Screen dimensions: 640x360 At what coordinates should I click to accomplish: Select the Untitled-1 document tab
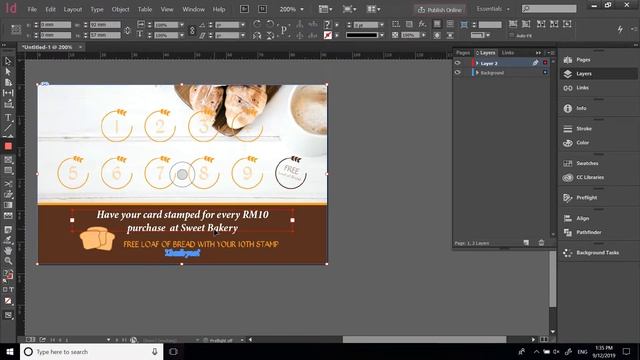(47, 47)
